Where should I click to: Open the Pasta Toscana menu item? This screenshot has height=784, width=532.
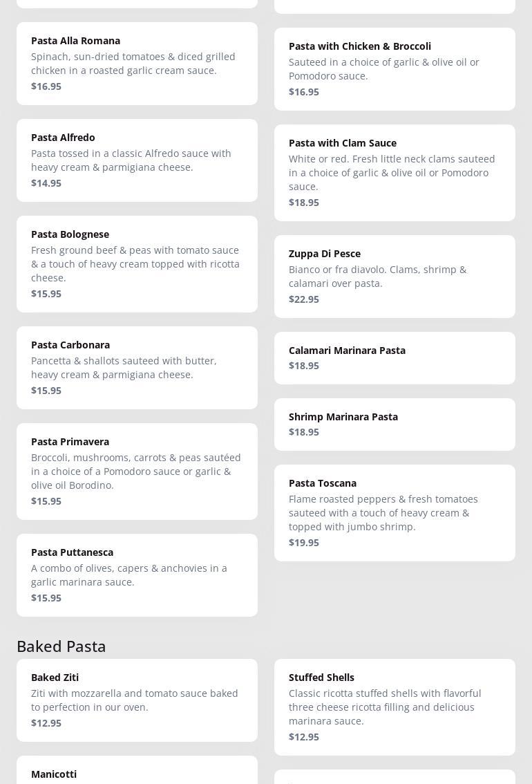[395, 512]
